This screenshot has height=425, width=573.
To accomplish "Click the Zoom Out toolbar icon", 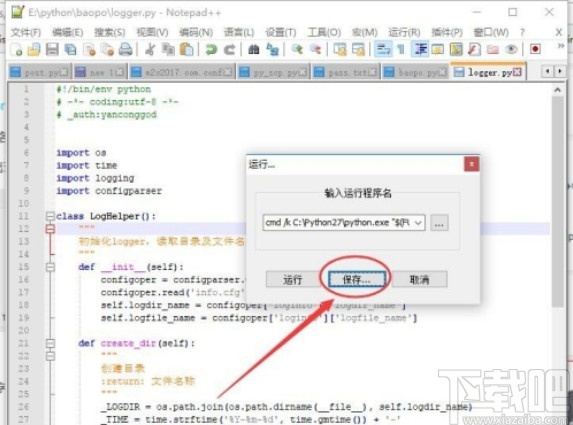I will point(315,49).
